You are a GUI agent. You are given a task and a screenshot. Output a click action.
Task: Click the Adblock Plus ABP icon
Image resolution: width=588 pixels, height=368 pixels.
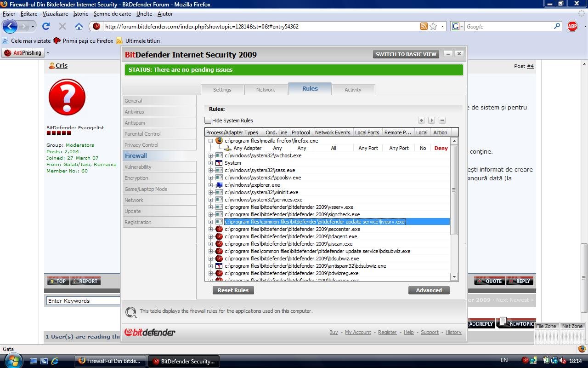[572, 26]
